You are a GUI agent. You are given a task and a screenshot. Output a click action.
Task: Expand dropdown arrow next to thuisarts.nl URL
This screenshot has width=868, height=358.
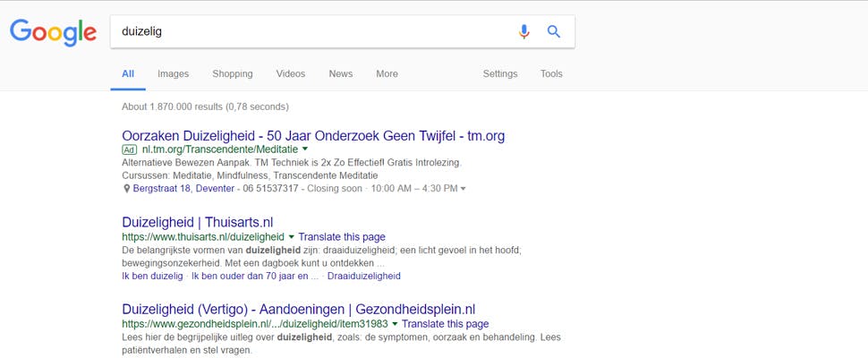pos(292,237)
